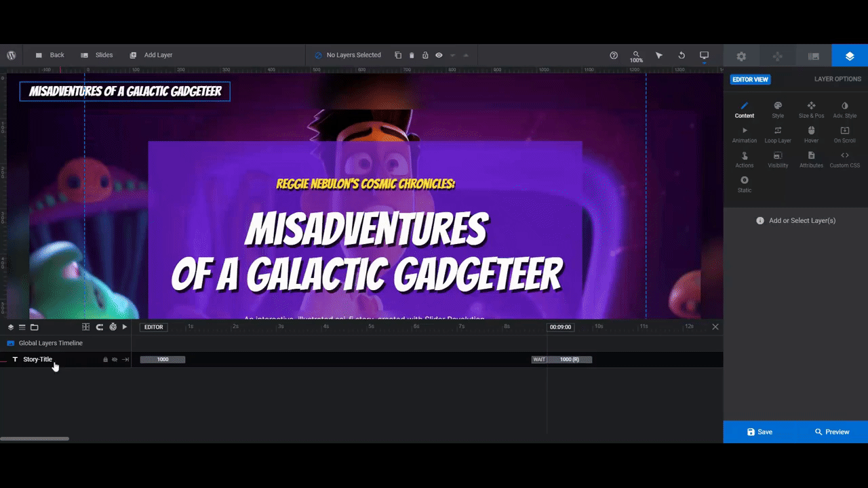Open Animation settings

point(745,135)
